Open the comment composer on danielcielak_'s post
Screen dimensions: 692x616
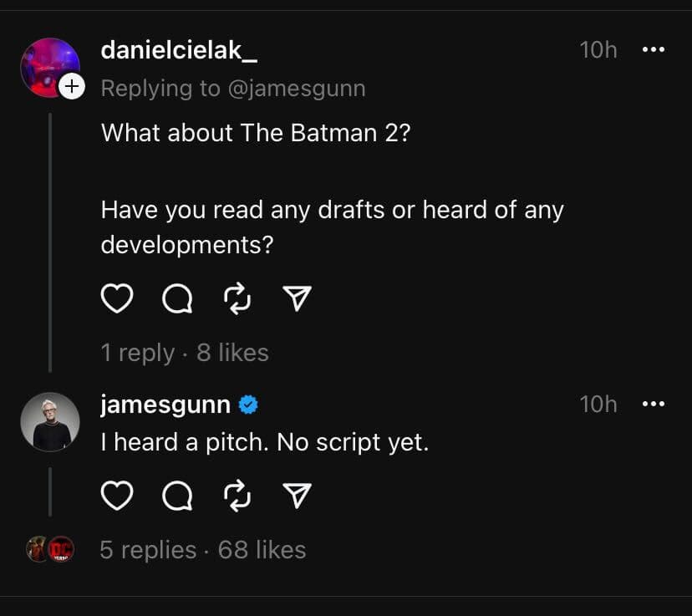(176, 298)
